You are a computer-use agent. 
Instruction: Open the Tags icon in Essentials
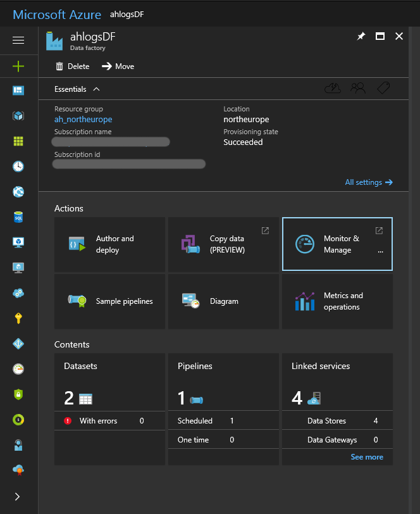pos(383,88)
